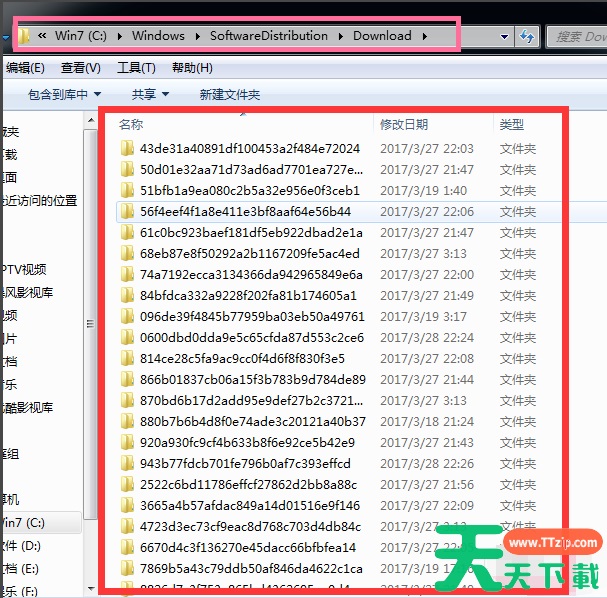Expand the arrow after Download breadcrumb
Viewport: 607px width, 598px height.
tap(425, 36)
